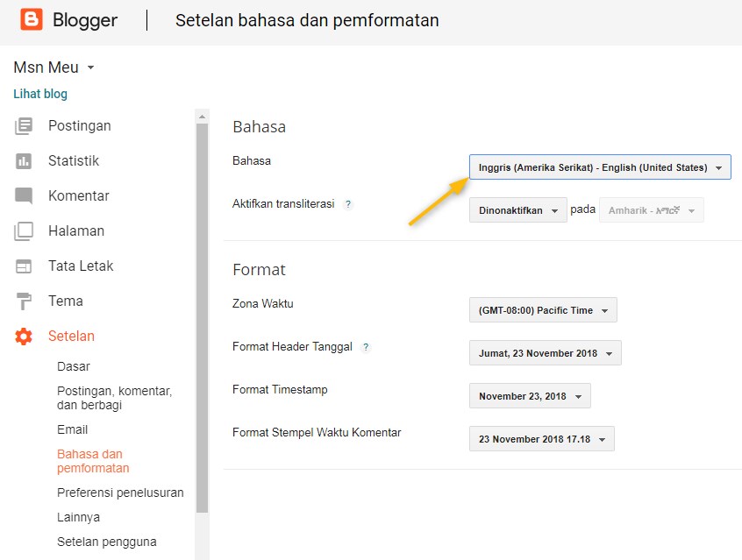Open help for Format Header Tanggal
The height and width of the screenshot is (560, 742).
click(x=366, y=346)
